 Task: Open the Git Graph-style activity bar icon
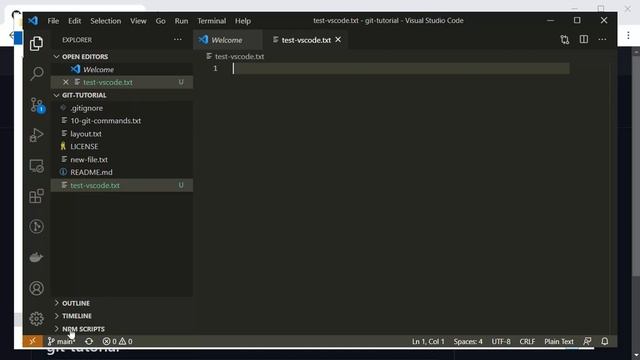coord(36,227)
